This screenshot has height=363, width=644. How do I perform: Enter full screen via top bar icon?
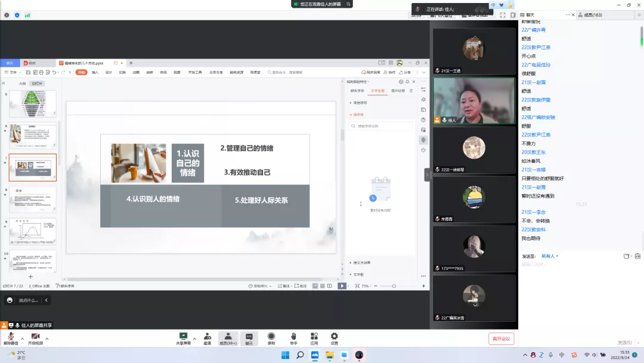[x=503, y=15]
